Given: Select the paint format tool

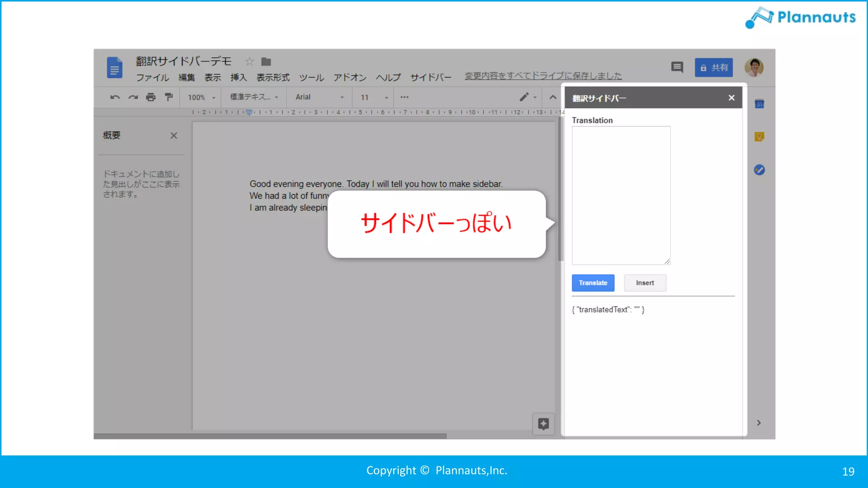Looking at the screenshot, I should [x=169, y=97].
